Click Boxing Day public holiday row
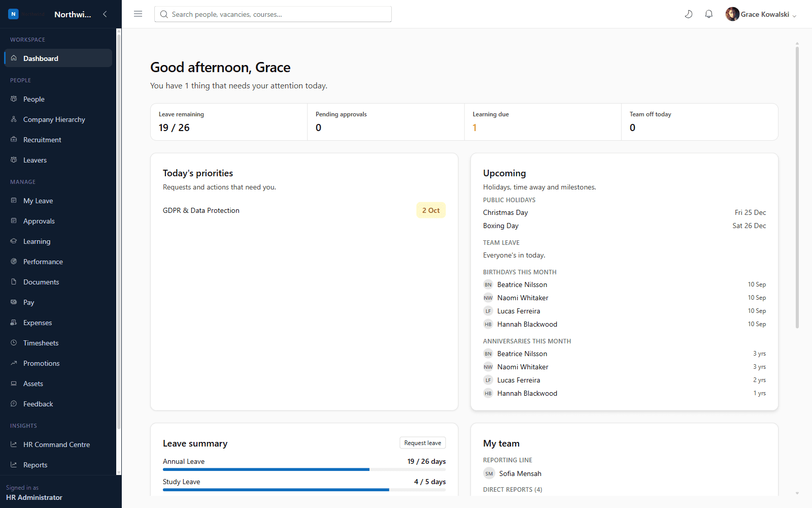This screenshot has height=508, width=812. 624,226
